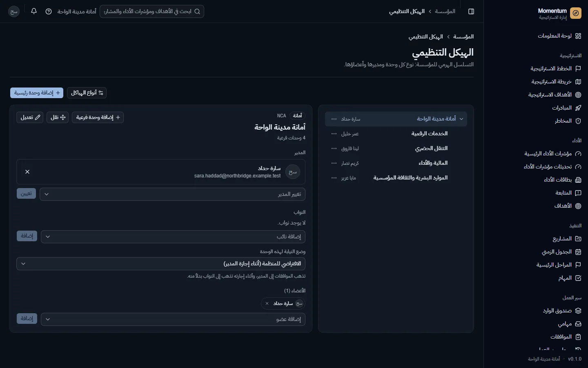Open المخاطر in sidebar

[568, 121]
